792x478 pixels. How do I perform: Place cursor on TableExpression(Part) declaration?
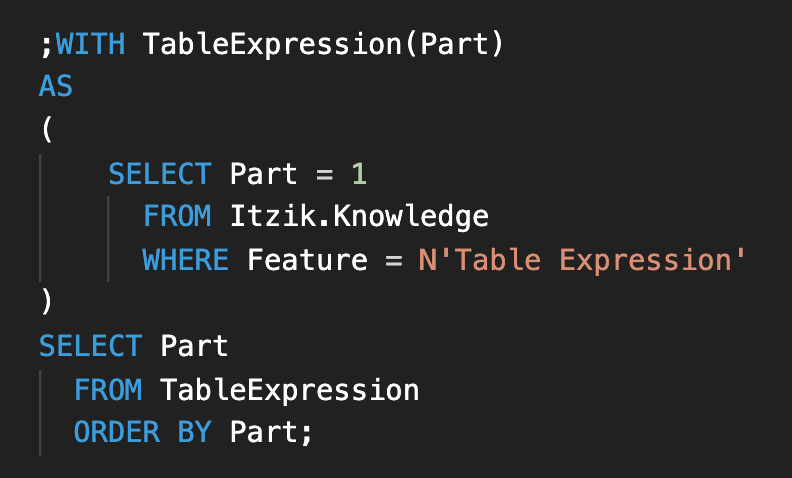tap(323, 45)
